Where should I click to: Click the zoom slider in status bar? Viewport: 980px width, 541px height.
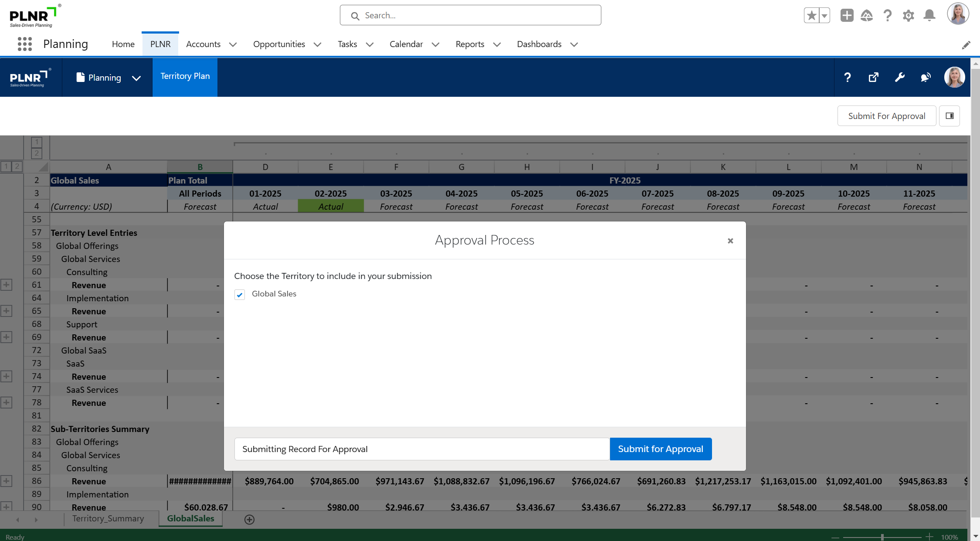tap(882, 537)
